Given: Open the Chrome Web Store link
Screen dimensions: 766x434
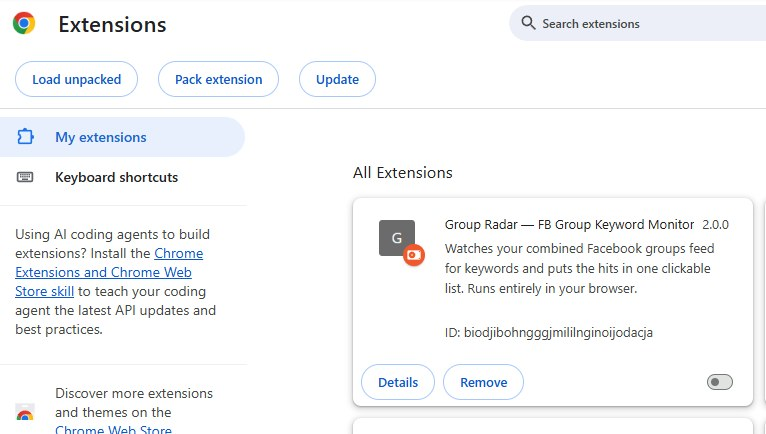Looking at the screenshot, I should click(113, 430).
